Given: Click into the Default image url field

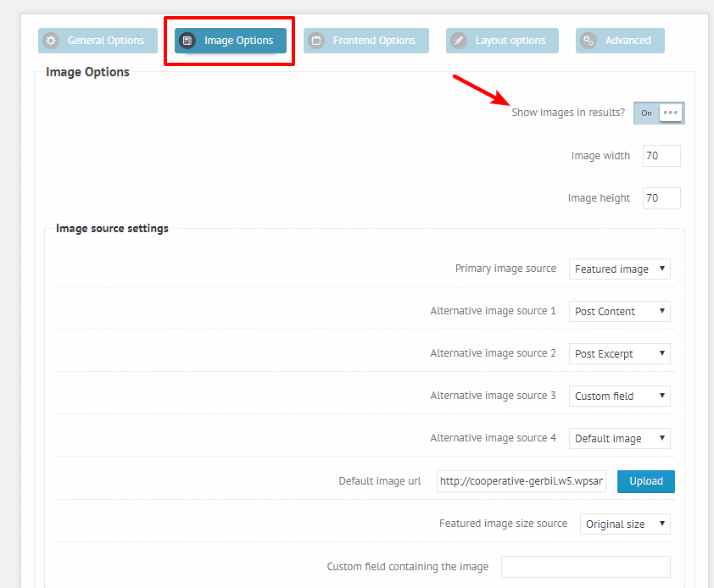Looking at the screenshot, I should coord(521,481).
